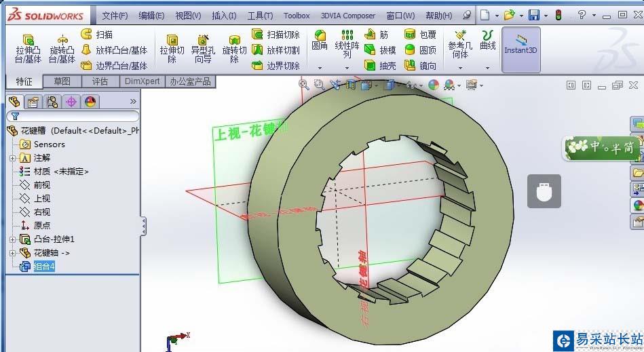Switch to the 评估 tab
The width and height of the screenshot is (644, 352).
tap(100, 81)
